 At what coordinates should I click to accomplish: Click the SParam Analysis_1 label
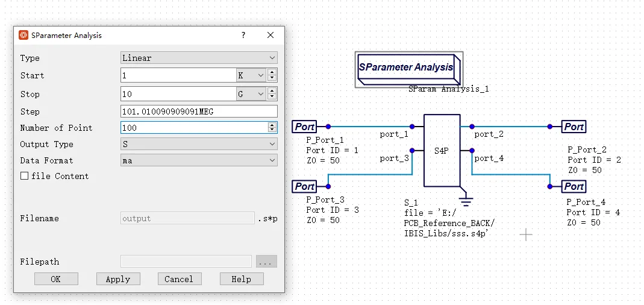pyautogui.click(x=448, y=89)
